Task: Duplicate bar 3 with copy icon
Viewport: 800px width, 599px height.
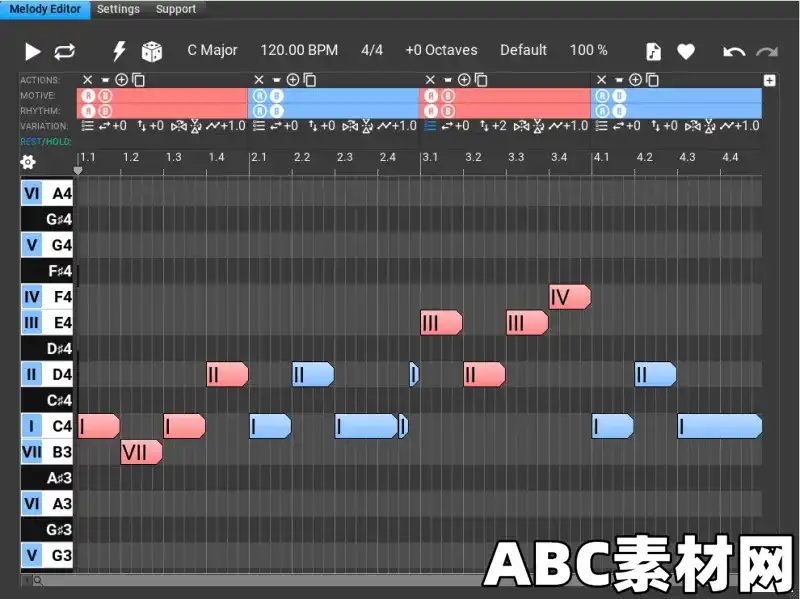Action: pyautogui.click(x=481, y=80)
